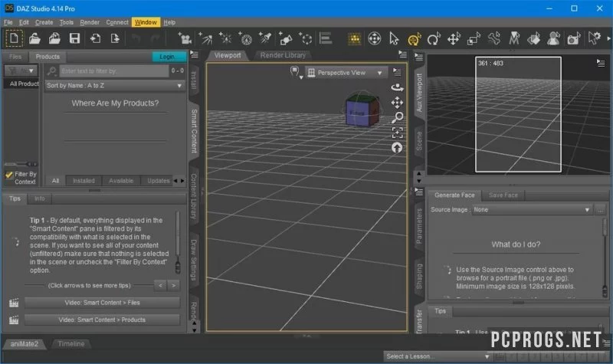Open the DrawStyle options dropdown in viewport

(x=295, y=72)
